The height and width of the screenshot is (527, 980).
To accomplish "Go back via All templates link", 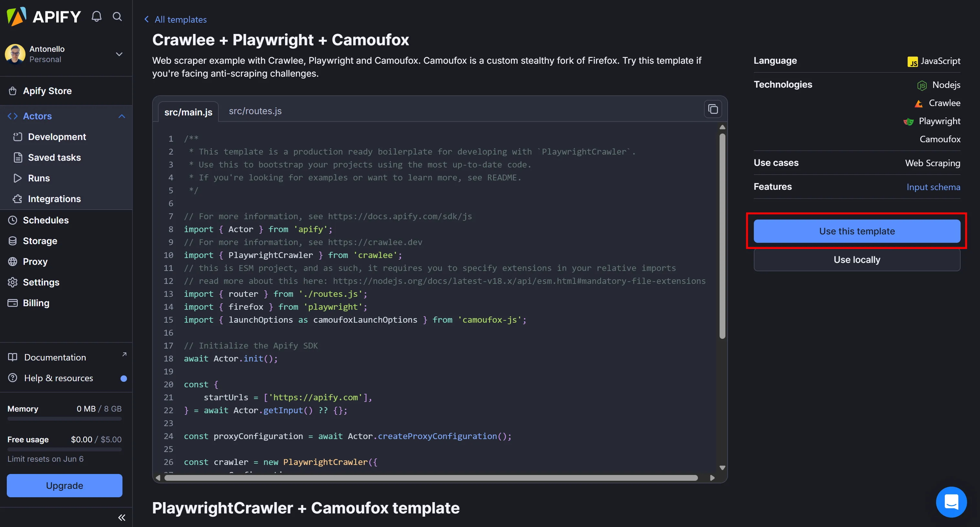I will 176,19.
